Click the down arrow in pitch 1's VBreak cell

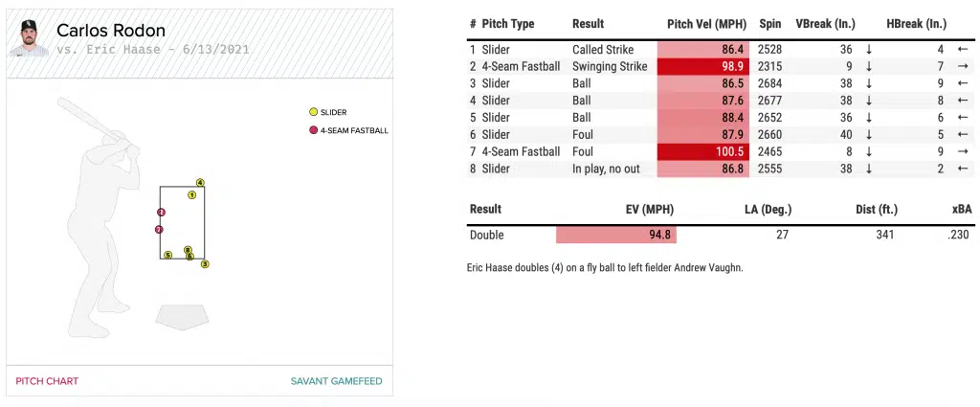click(868, 49)
